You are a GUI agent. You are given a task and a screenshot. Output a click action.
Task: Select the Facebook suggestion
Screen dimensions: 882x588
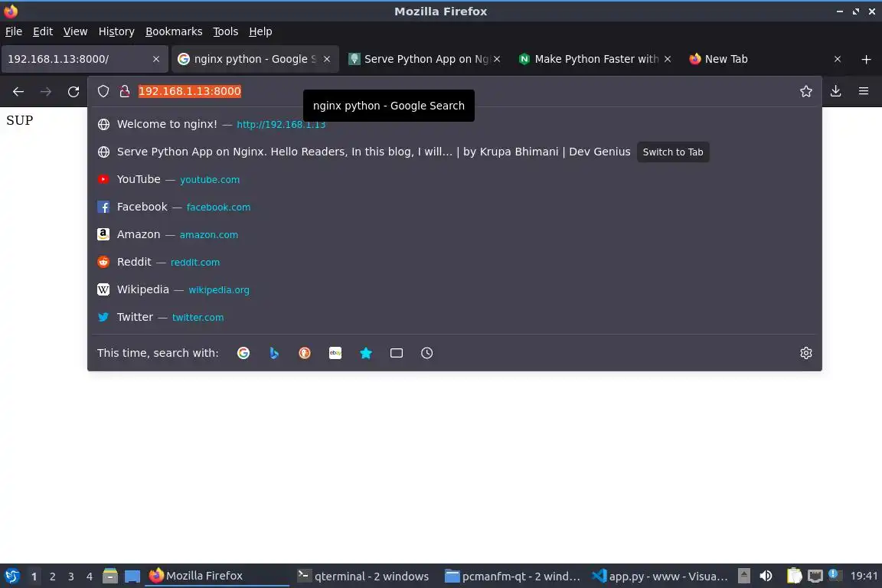(455, 207)
